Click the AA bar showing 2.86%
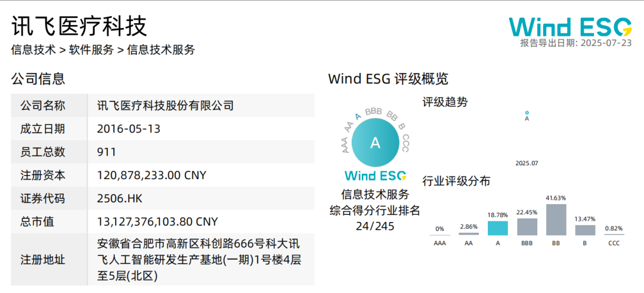This screenshot has width=644, height=293. pyautogui.click(x=469, y=234)
